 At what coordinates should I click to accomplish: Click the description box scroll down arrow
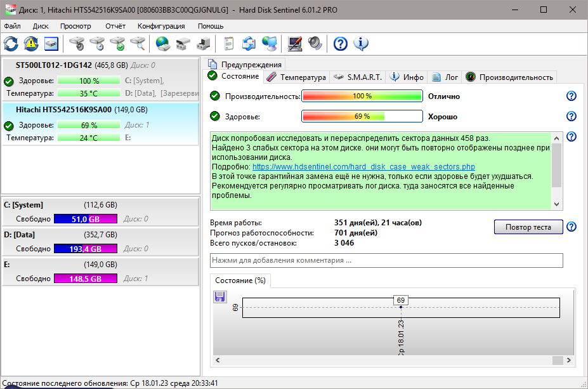coord(556,204)
